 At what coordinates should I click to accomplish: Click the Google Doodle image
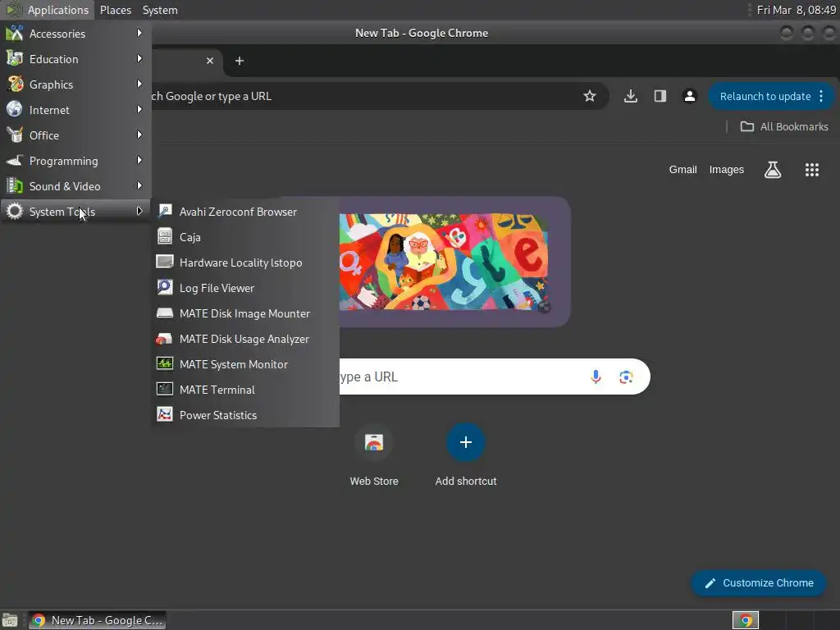click(x=444, y=262)
